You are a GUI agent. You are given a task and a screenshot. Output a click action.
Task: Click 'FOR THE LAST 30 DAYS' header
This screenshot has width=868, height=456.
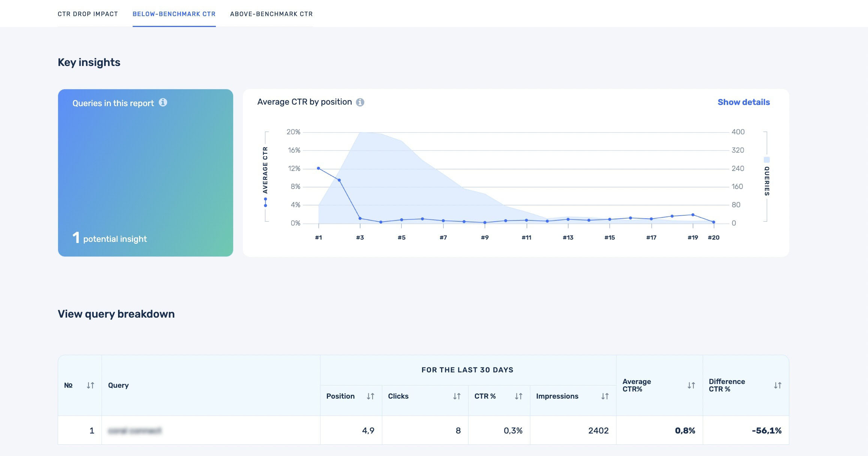[x=467, y=370]
